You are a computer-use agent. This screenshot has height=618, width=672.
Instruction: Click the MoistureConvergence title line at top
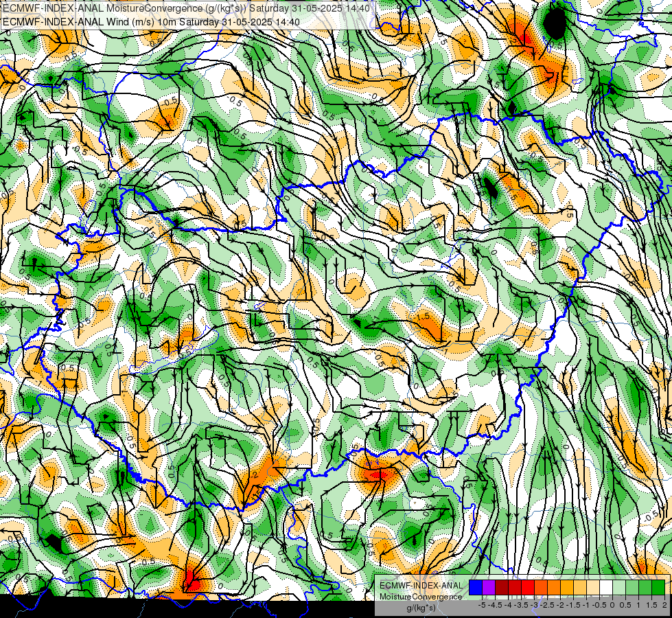point(187,8)
